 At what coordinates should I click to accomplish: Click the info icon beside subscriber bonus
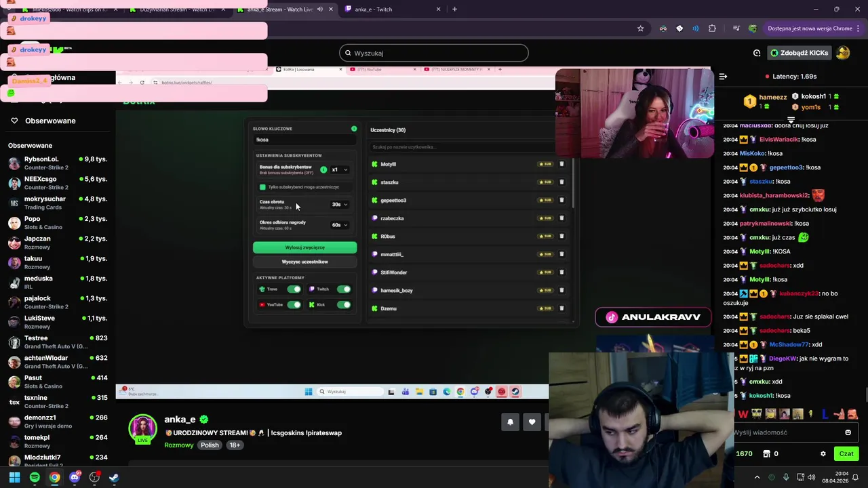323,169
